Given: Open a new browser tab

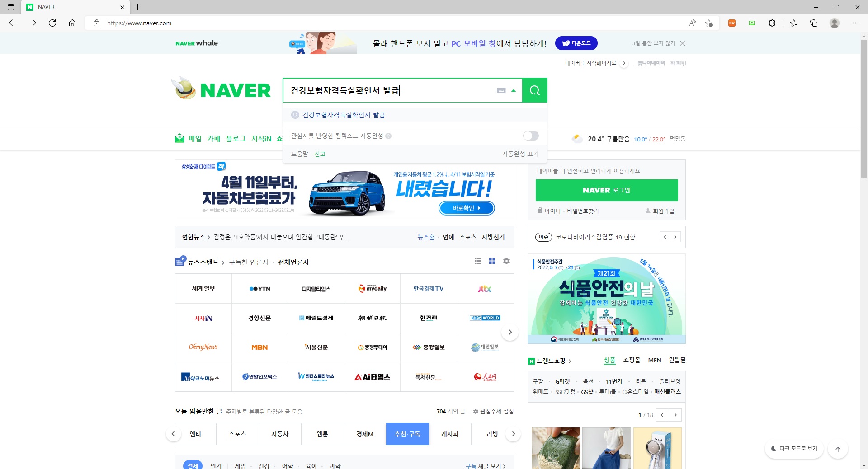Looking at the screenshot, I should pos(138,7).
